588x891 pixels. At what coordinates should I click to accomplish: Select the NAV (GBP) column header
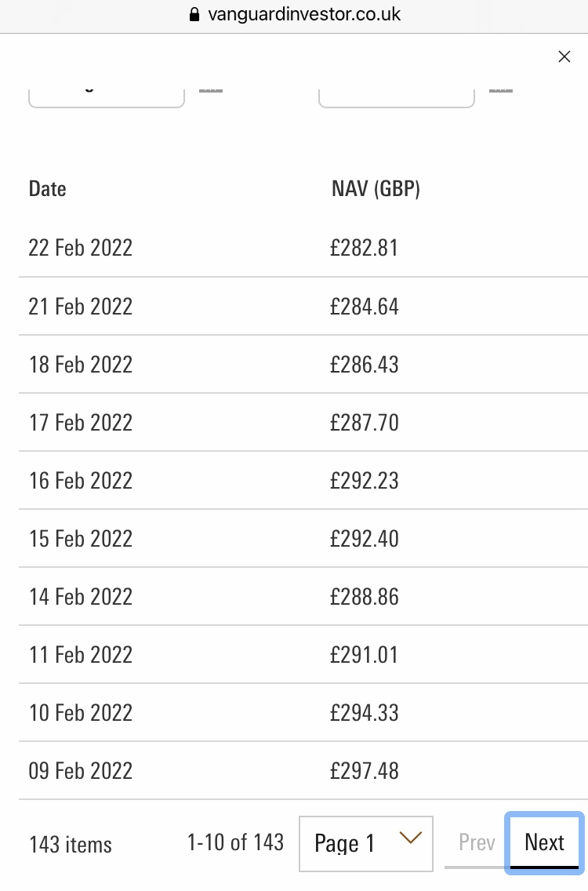pyautogui.click(x=376, y=189)
